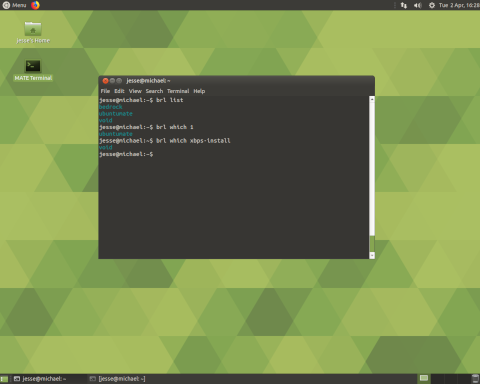Open the Menu button in the top panel
The width and height of the screenshot is (480, 384).
[14, 5]
